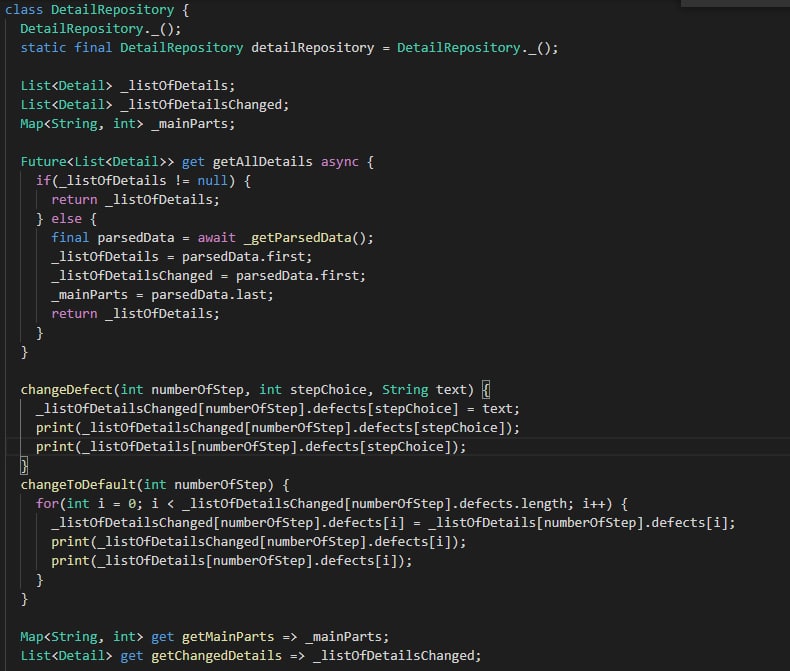Click parsedData.last on the _mainParts line
Viewport: 790px width, 671px height.
coord(208,295)
